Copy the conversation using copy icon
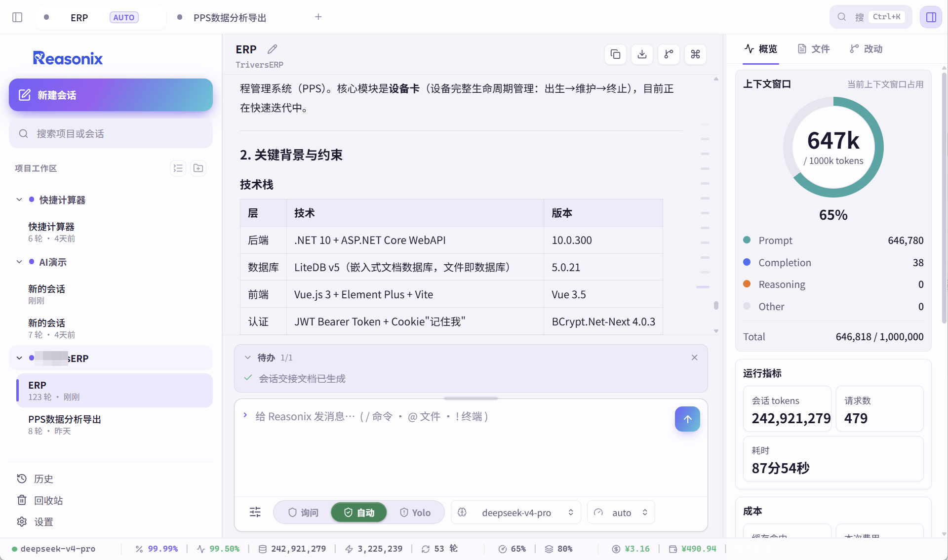The image size is (948, 560). pyautogui.click(x=615, y=54)
